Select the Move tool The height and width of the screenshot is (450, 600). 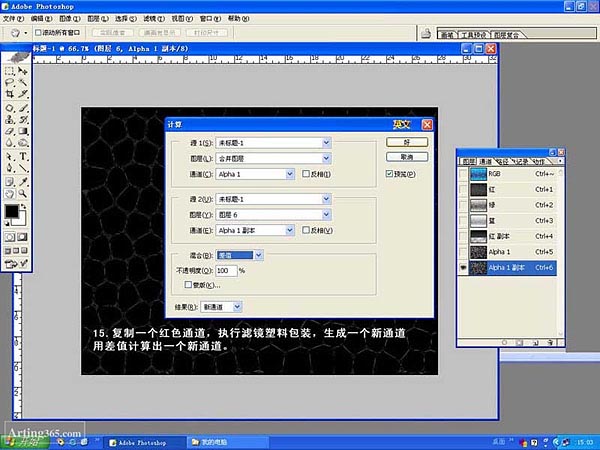pos(23,71)
